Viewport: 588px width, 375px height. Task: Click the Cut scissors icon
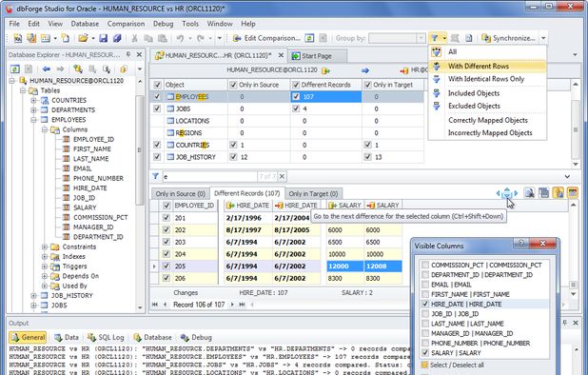coord(134,38)
